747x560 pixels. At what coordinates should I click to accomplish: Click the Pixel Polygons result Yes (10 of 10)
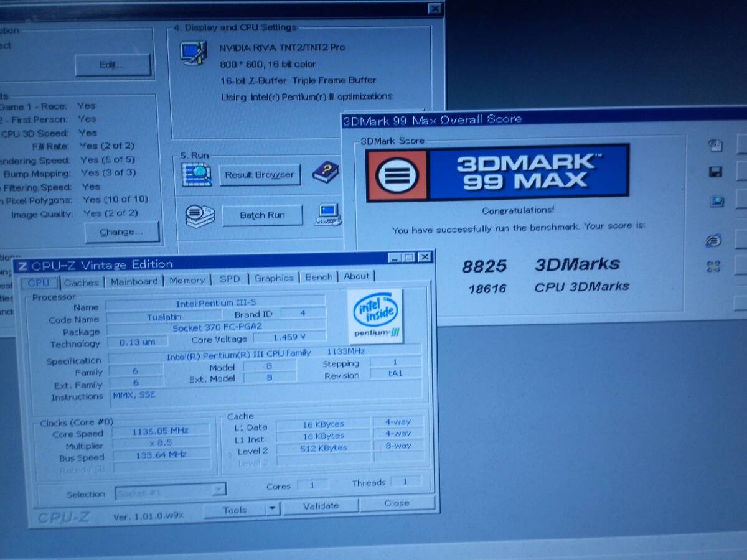(115, 200)
